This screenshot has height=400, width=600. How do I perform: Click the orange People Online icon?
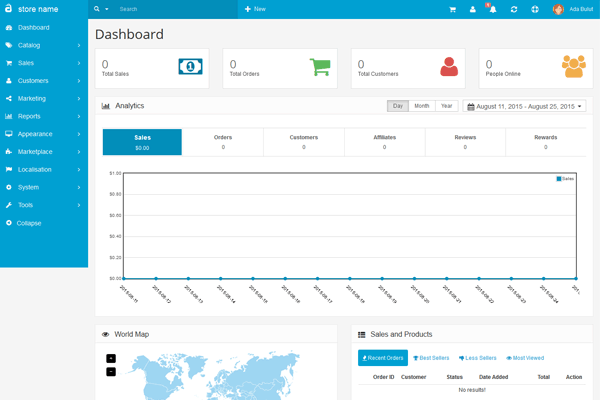pos(574,67)
